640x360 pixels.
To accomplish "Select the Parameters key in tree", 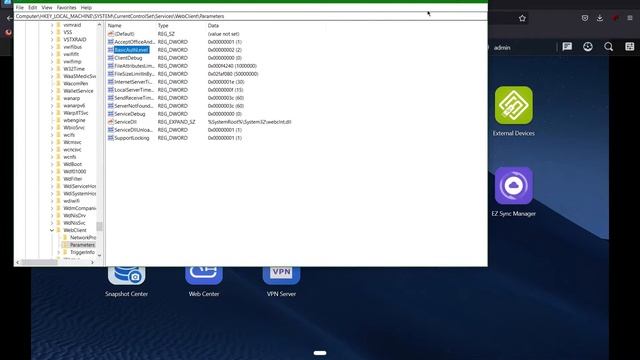I will (x=82, y=245).
